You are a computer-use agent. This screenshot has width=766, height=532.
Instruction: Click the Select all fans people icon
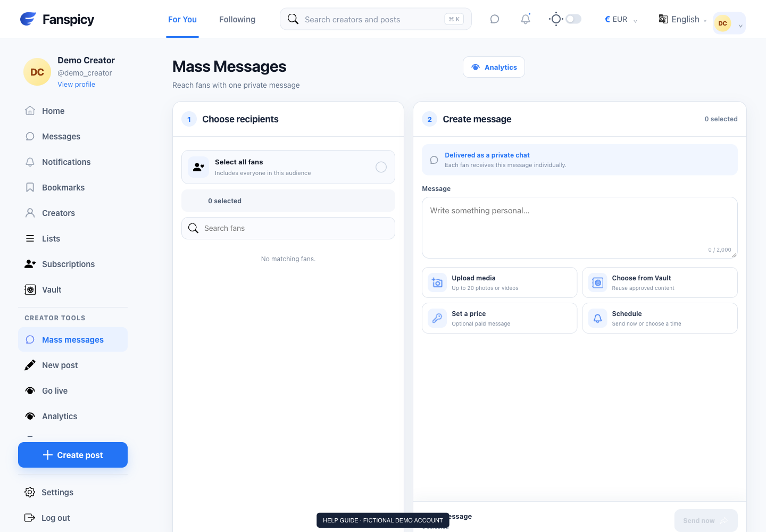198,167
